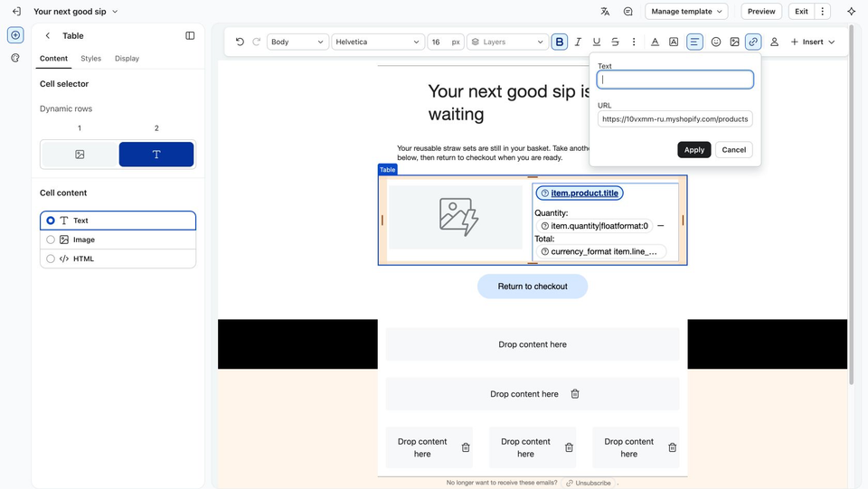Click the exit-to-dashboard arrow icon

[x=16, y=11]
